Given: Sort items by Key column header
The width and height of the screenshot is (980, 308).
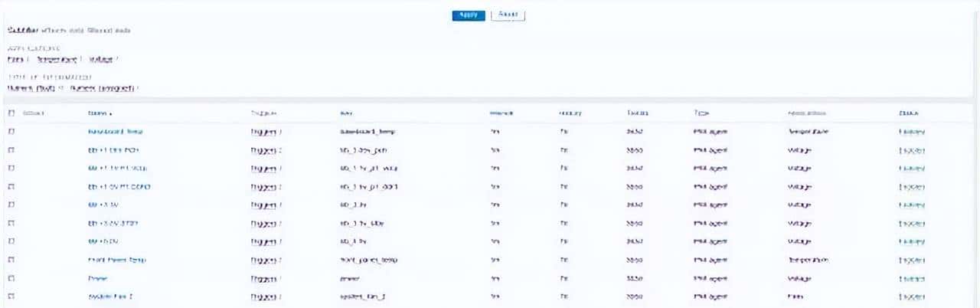Looking at the screenshot, I should coord(345,113).
